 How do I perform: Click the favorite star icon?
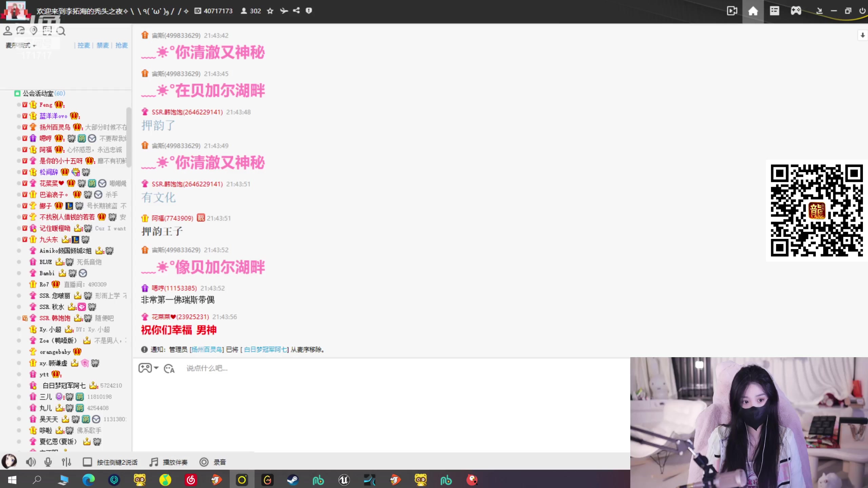[270, 11]
